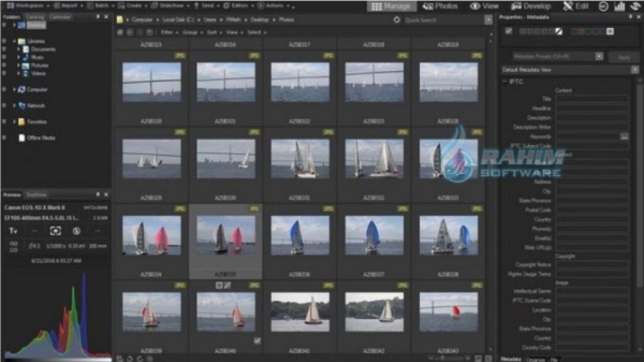This screenshot has width=644, height=362.
Task: Click the Home folder icon in browse toolbar
Action: pyautogui.click(x=120, y=32)
